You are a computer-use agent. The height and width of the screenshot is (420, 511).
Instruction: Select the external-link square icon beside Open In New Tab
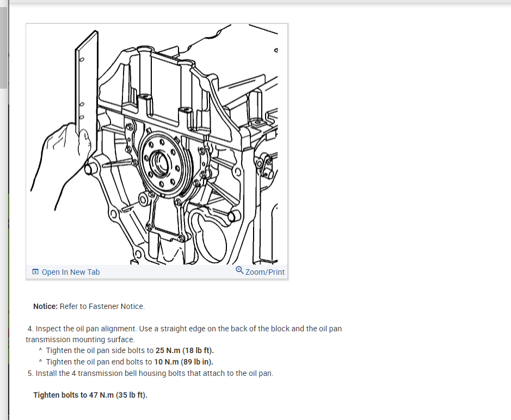pyautogui.click(x=35, y=271)
